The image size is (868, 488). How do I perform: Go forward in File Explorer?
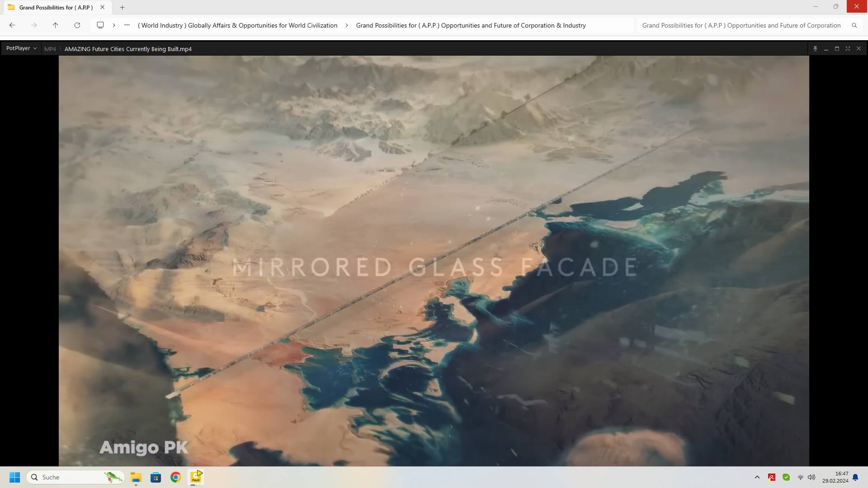pos(34,25)
